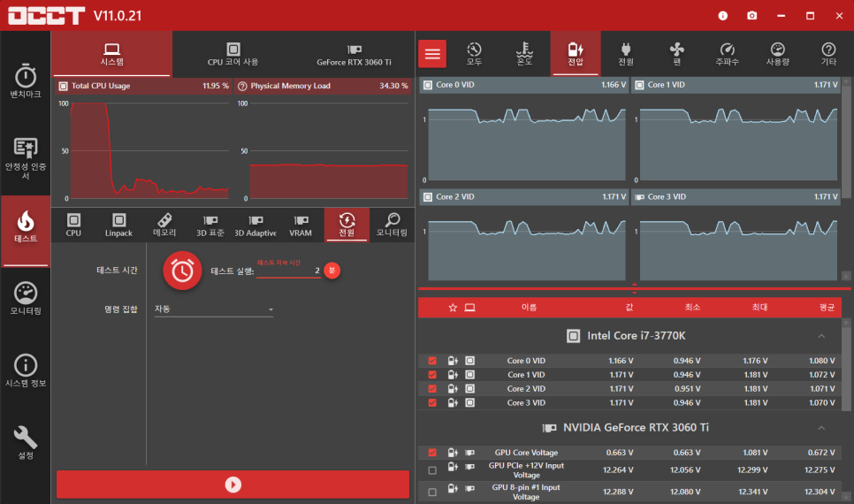The width and height of the screenshot is (854, 504).
Task: Click the red 분 minutes unit button
Action: coord(332,271)
